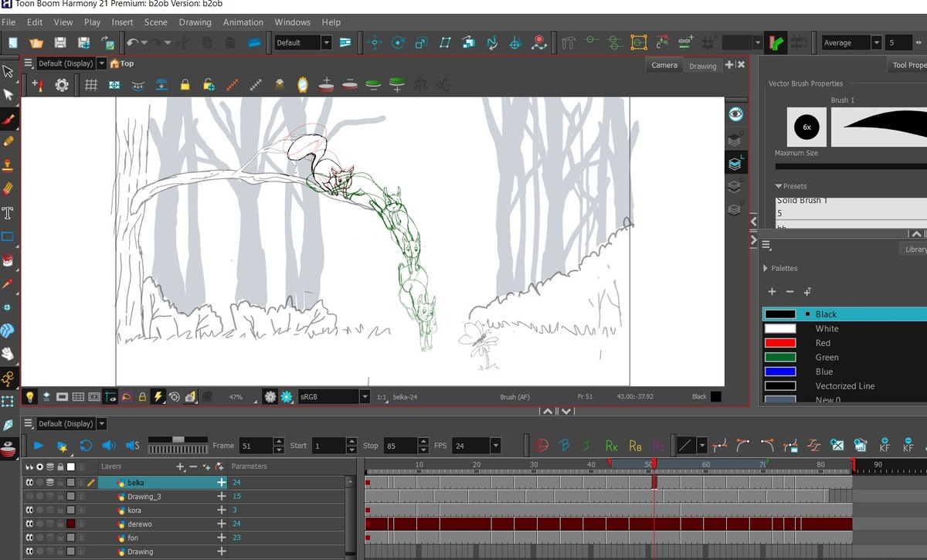Expand the Drawing_3 layer plus button
The width and height of the screenshot is (927, 560).
click(x=222, y=497)
